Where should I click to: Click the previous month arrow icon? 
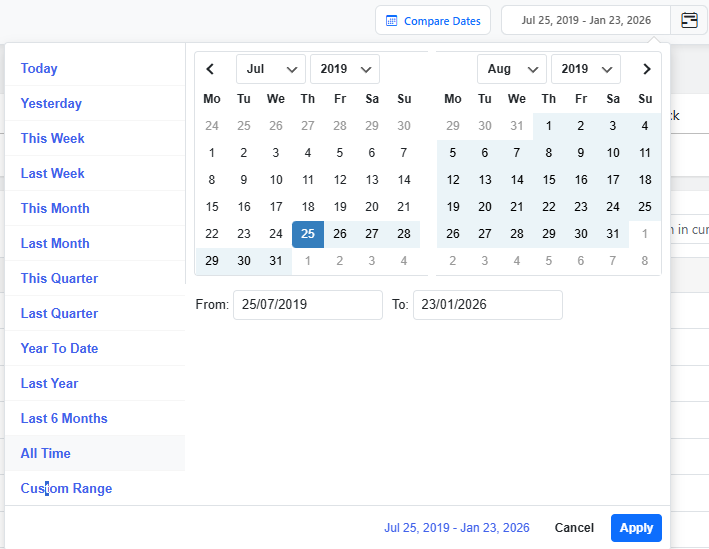[x=210, y=69]
